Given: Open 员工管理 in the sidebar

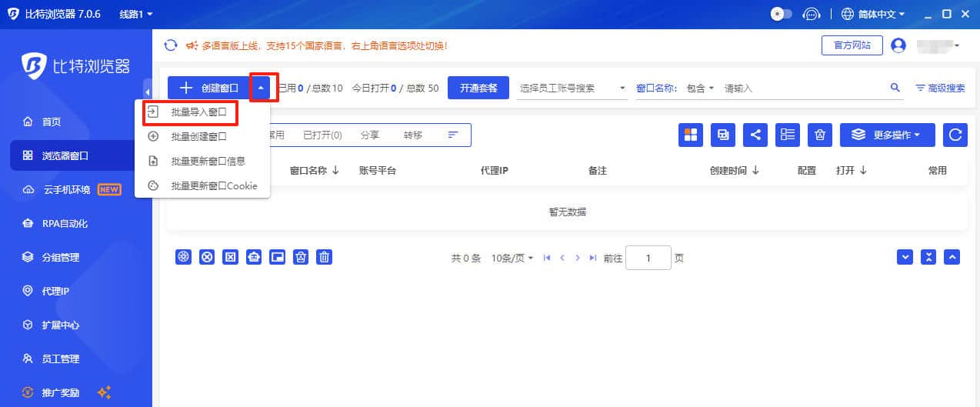Looking at the screenshot, I should click(x=51, y=359).
